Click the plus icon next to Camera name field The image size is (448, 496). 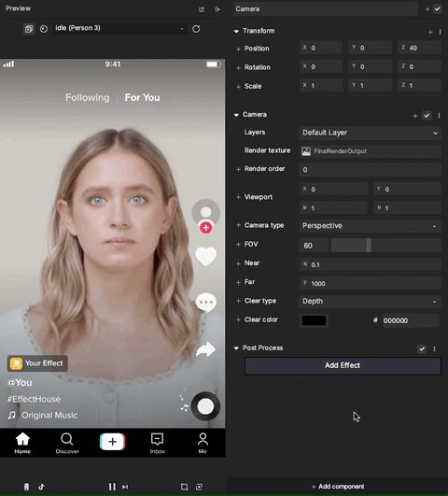tap(427, 9)
